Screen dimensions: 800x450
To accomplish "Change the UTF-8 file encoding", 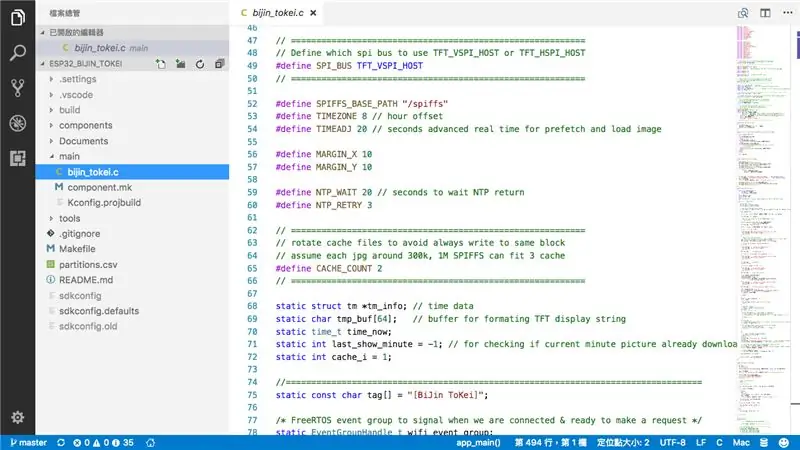I will [x=672, y=442].
